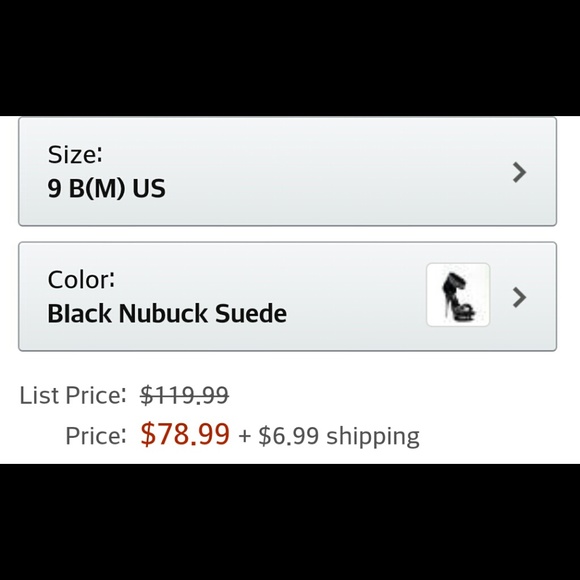Click the crossed-out $119.99 list price

click(185, 395)
